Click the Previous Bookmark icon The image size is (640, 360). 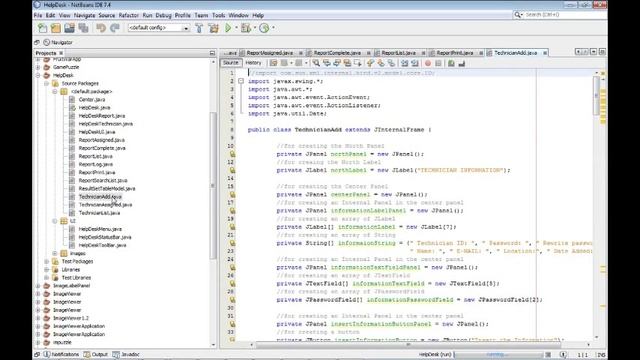click(371, 63)
